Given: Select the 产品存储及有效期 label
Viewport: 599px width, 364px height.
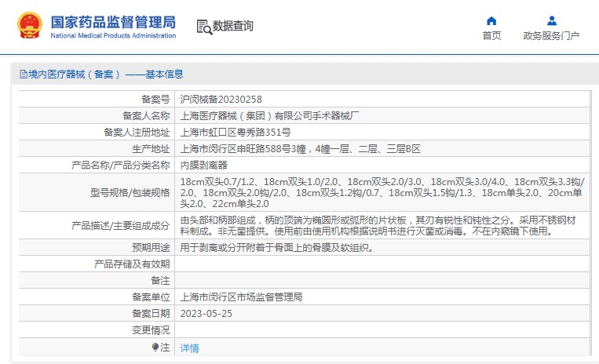Looking at the screenshot, I should click(x=132, y=264).
